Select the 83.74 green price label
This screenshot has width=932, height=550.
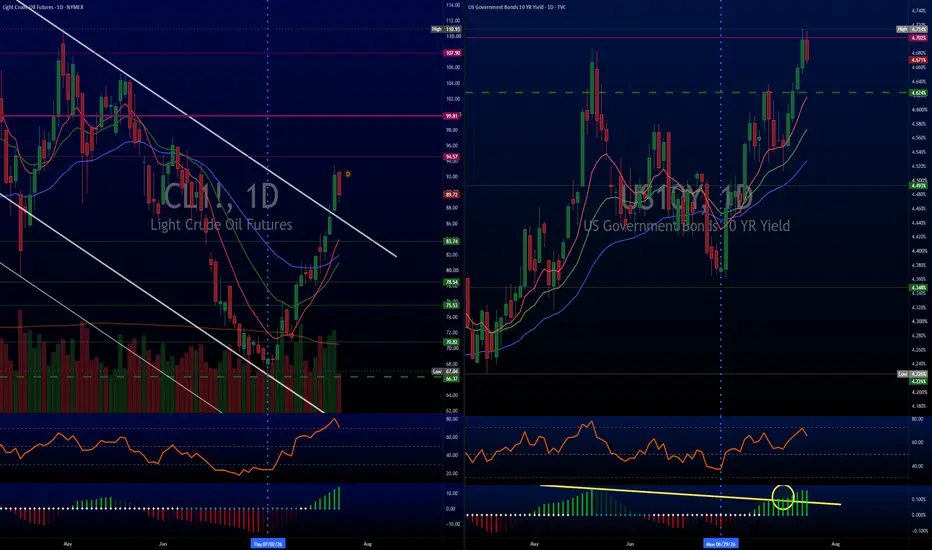452,241
